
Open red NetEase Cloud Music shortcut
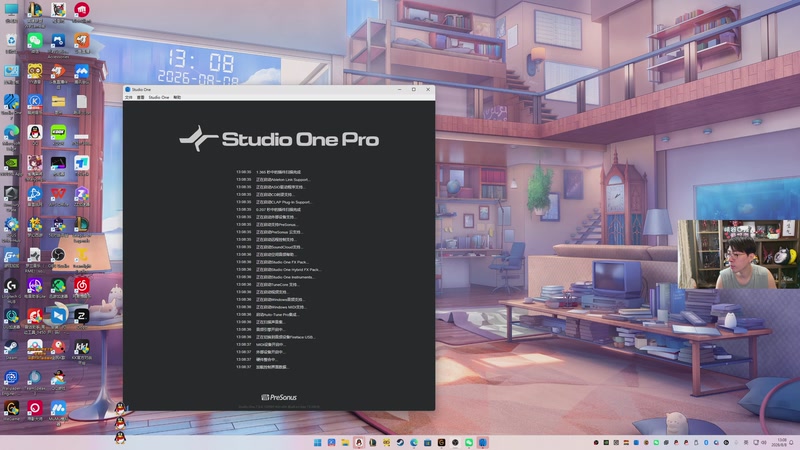(82, 286)
